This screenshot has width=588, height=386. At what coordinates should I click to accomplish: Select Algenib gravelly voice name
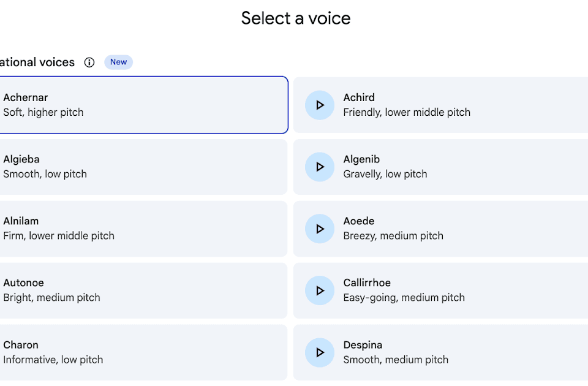point(361,159)
